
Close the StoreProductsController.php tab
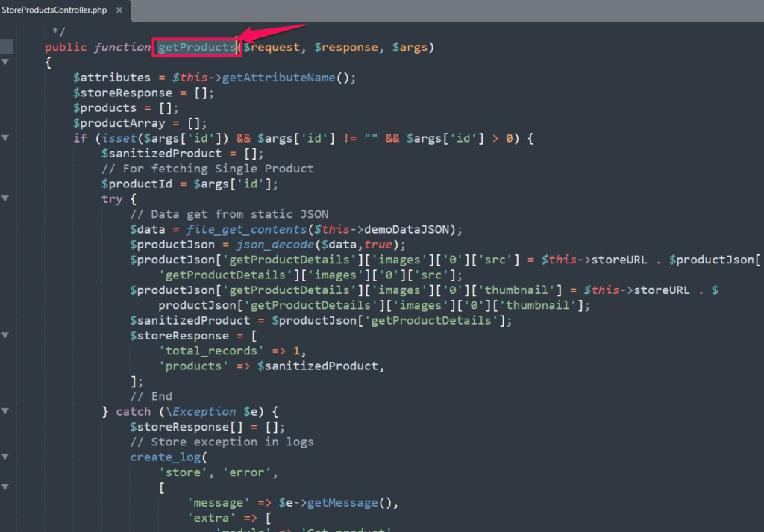coord(121,10)
